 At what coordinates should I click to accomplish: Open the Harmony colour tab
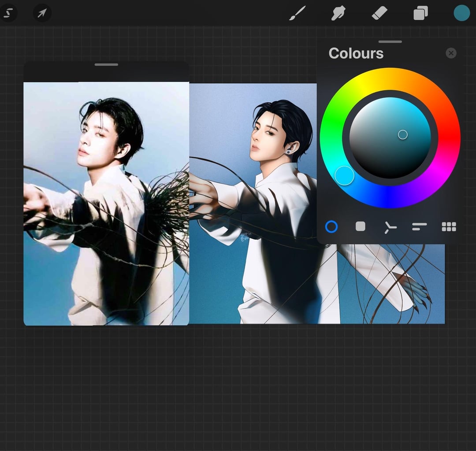coord(390,227)
